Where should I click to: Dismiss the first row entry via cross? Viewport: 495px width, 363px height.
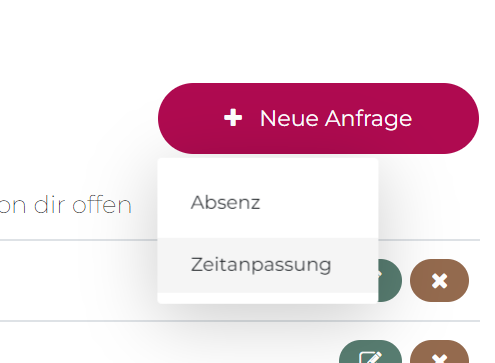click(x=439, y=281)
